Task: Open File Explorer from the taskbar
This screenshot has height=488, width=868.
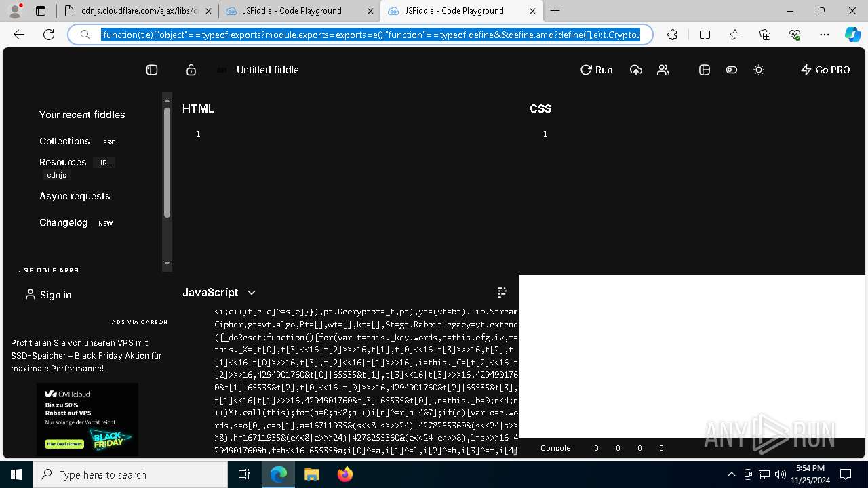Action: (x=311, y=474)
